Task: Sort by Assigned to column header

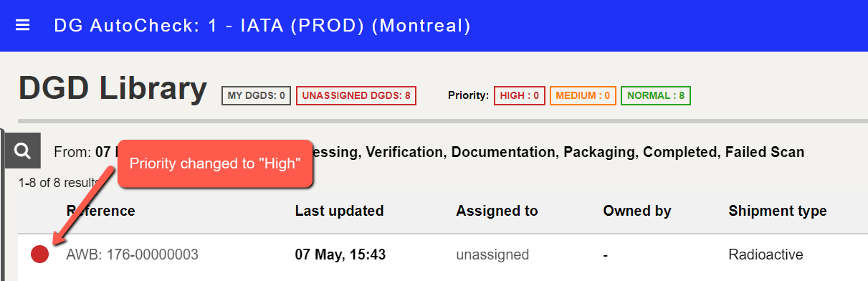Action: coord(497,211)
